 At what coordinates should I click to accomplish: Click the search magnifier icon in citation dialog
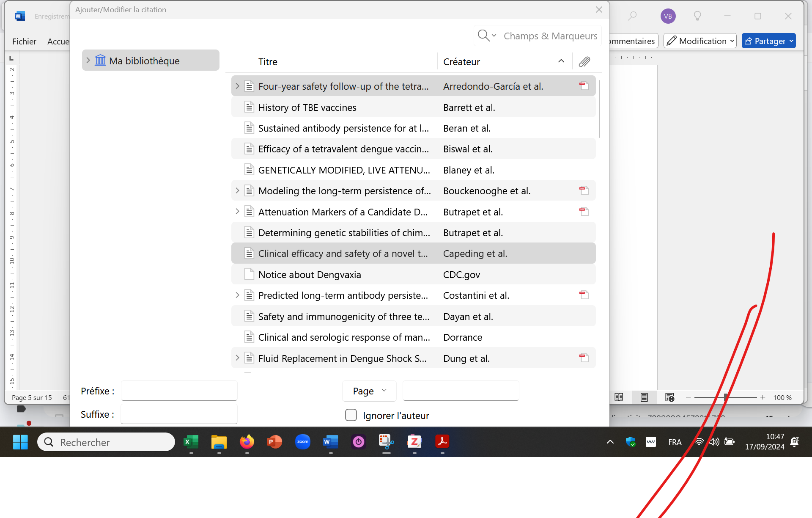coord(483,36)
